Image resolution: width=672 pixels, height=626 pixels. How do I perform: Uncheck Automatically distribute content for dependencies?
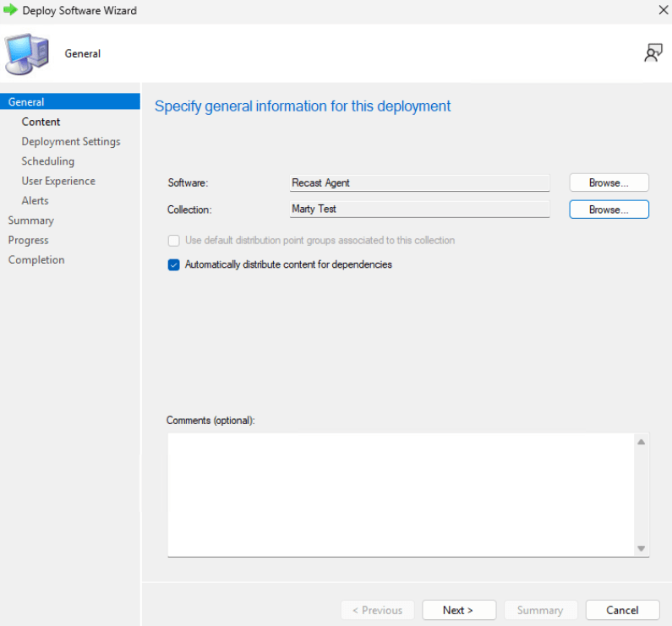click(x=174, y=264)
